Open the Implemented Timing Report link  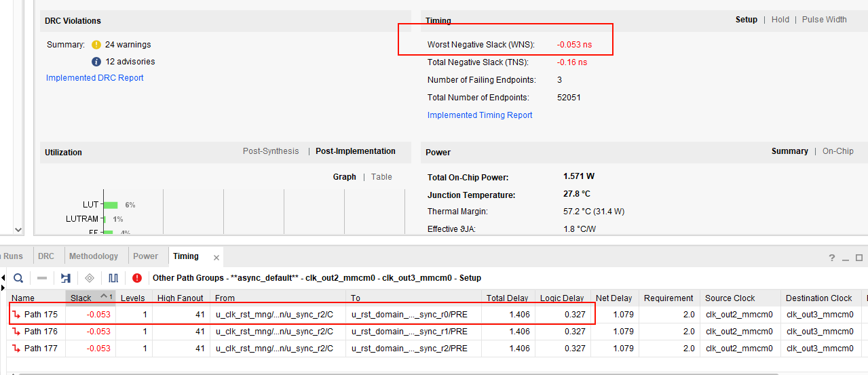[x=480, y=115]
